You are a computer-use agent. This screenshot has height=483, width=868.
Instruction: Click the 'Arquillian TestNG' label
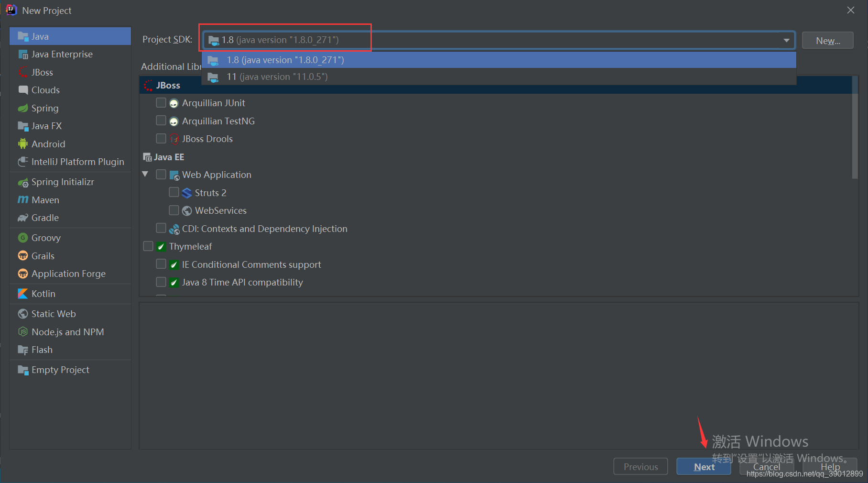[218, 121]
